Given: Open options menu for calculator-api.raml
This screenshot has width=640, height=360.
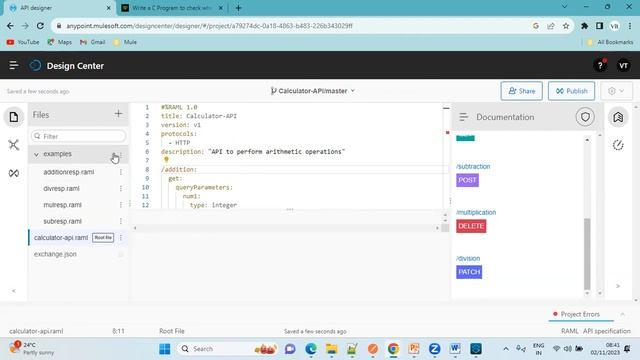Looking at the screenshot, I should tap(121, 238).
